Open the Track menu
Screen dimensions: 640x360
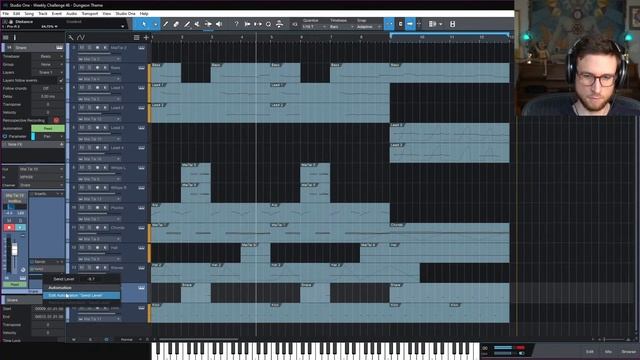[x=43, y=14]
